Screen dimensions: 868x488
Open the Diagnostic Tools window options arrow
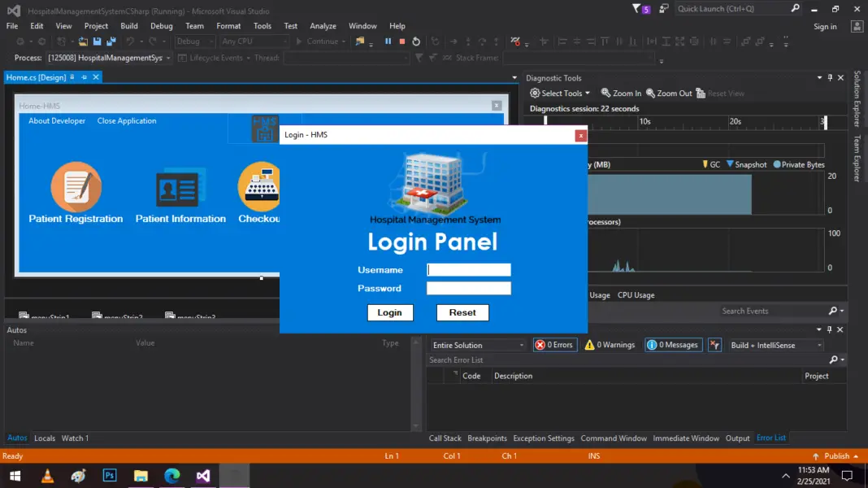[x=819, y=78]
